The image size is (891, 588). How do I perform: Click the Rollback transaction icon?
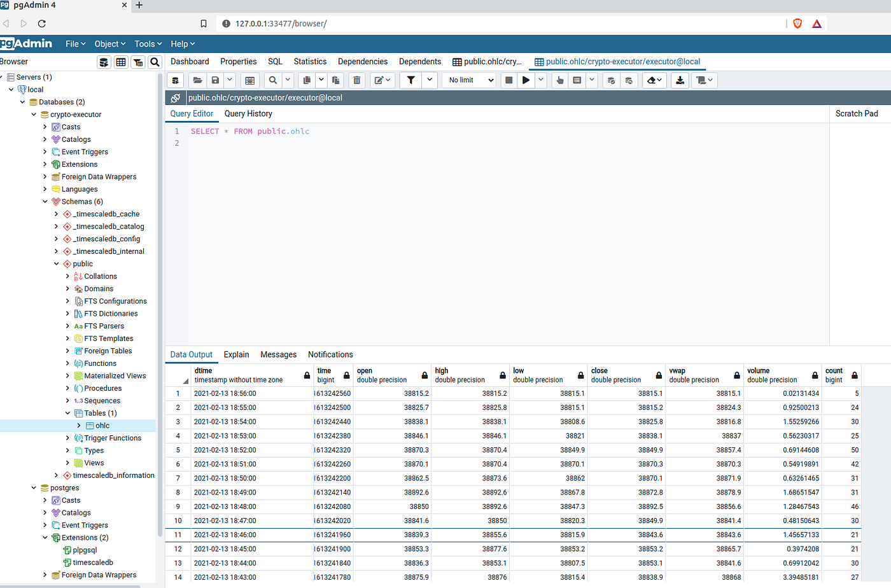(x=629, y=80)
